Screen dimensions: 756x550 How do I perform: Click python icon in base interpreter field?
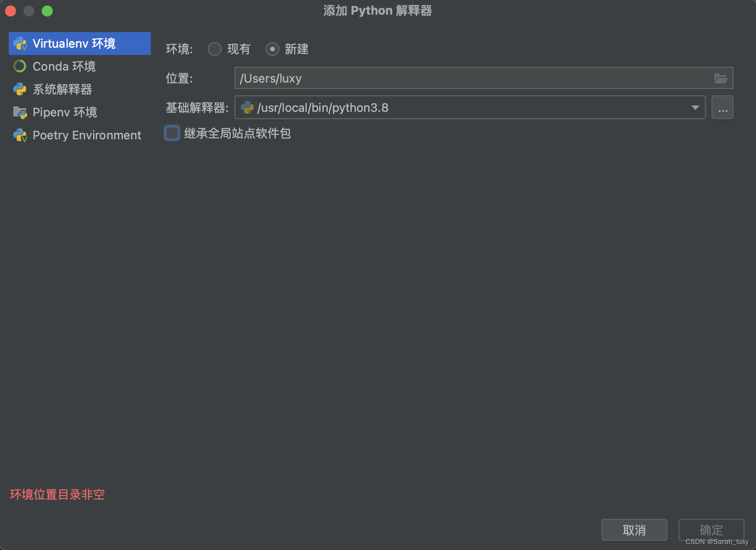click(247, 108)
